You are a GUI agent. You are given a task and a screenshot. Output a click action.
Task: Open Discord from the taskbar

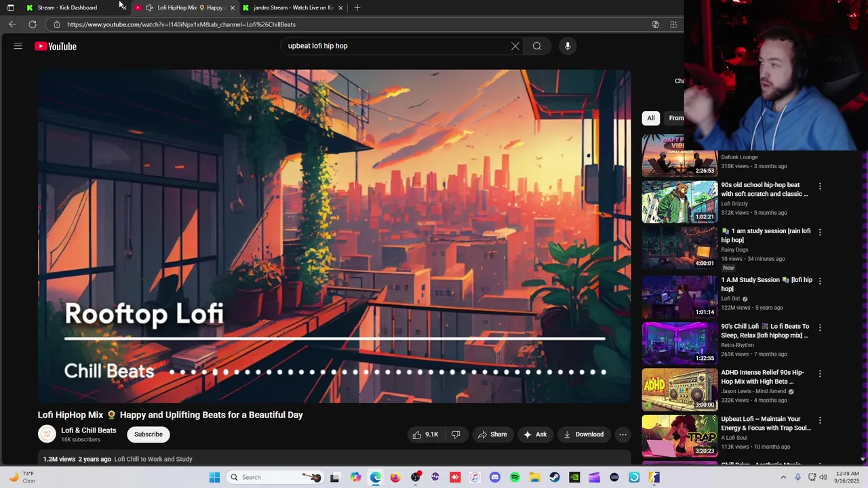(x=494, y=477)
